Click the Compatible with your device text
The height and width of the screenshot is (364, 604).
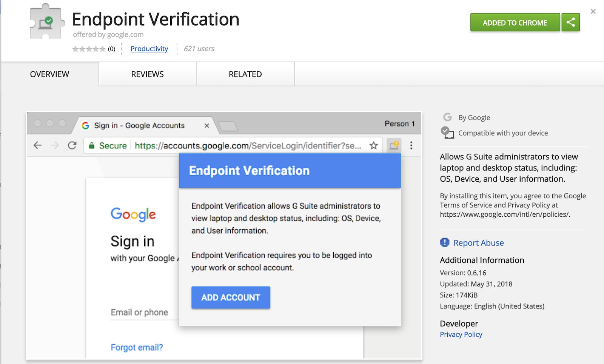click(503, 133)
